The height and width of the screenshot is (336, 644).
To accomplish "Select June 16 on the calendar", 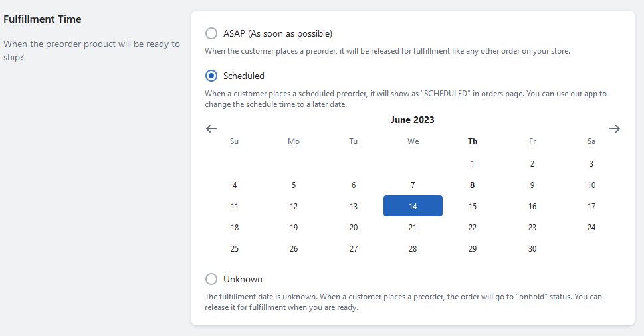I will (532, 207).
